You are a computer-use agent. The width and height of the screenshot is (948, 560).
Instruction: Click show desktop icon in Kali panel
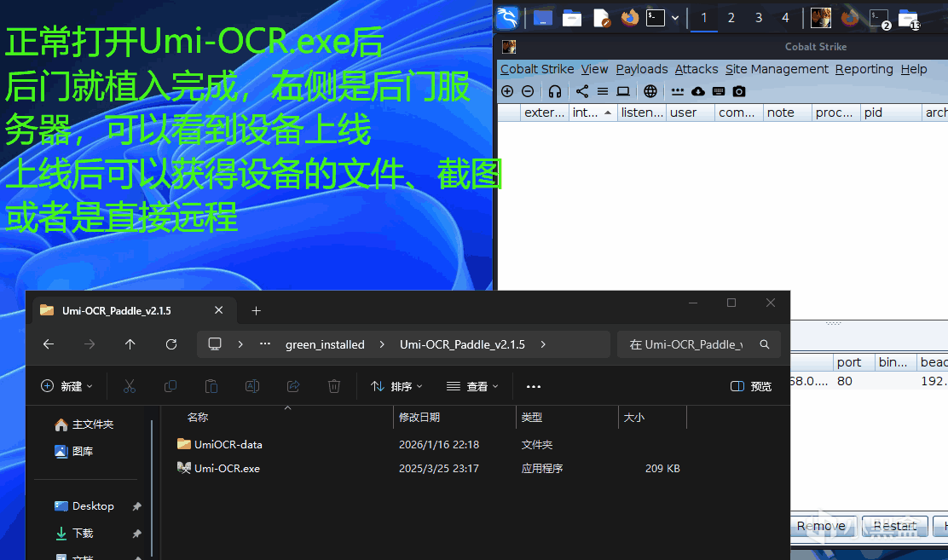point(542,18)
